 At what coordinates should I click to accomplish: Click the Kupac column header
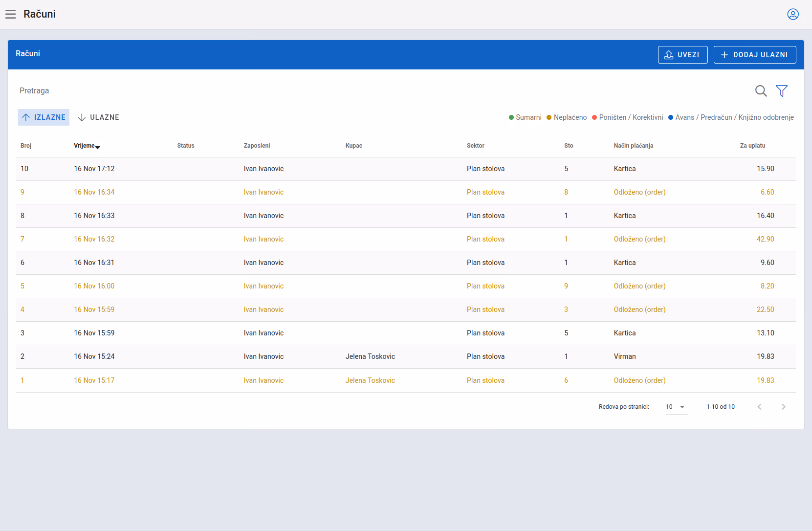[x=354, y=146]
